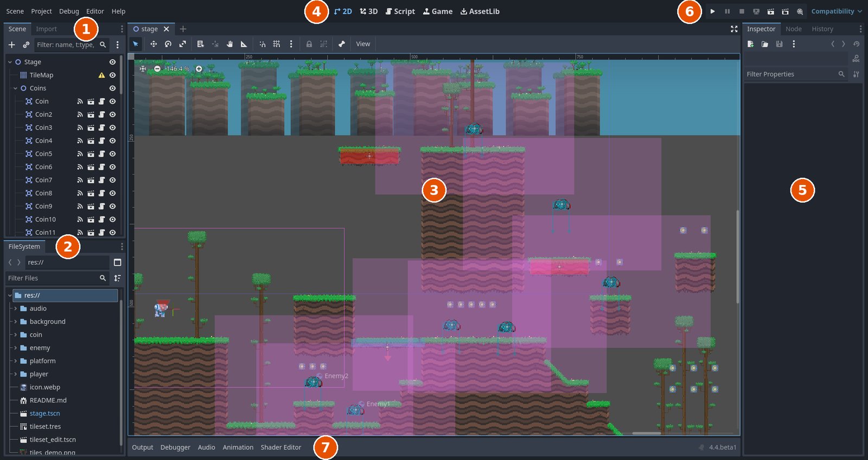This screenshot has height=460, width=868.
Task: Toggle distraction-free mode expand icon
Action: 734,29
